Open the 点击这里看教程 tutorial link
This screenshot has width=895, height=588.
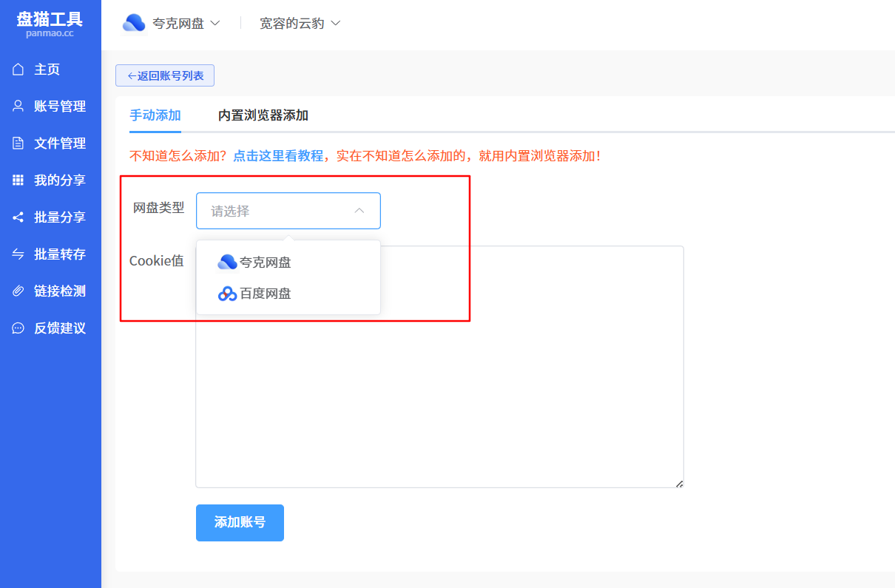click(278, 156)
